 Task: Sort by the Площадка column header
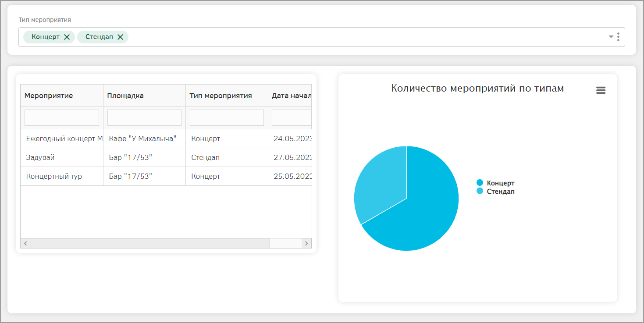pos(145,96)
